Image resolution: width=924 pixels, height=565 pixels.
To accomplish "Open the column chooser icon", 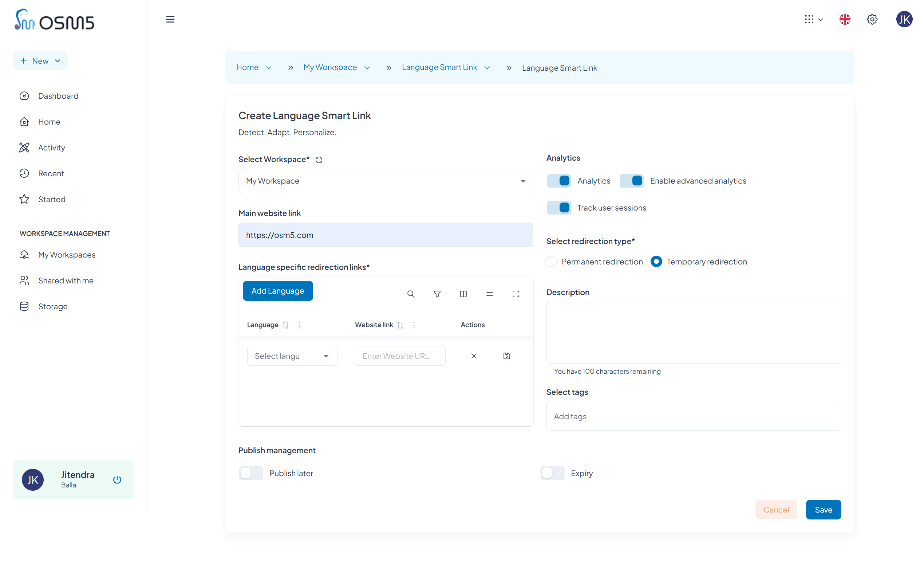I will coord(463,294).
